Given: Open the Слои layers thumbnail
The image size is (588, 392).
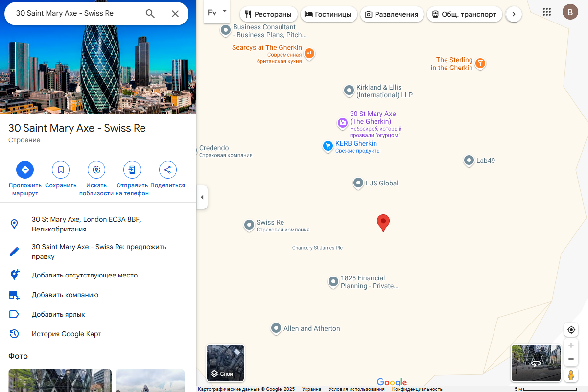Looking at the screenshot, I should pyautogui.click(x=225, y=363).
